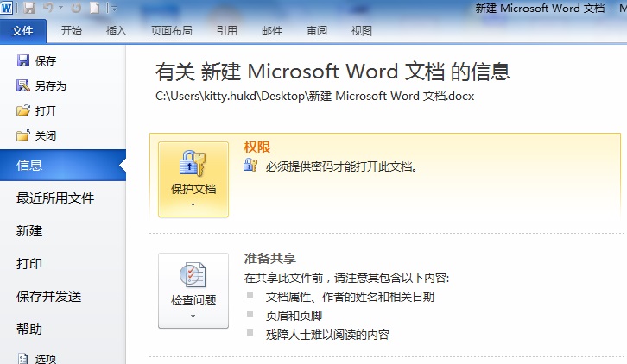Open the Customize Quick Access Toolbar dropdown

tap(114, 8)
